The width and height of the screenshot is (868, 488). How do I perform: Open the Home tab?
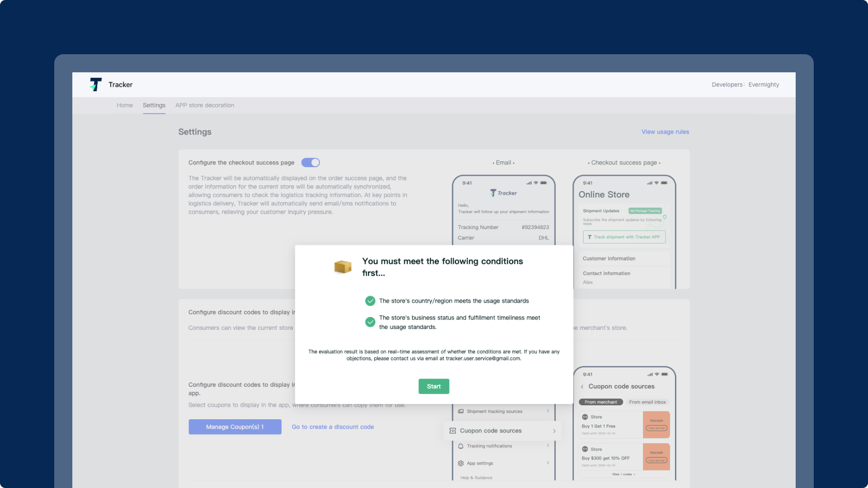pos(125,105)
